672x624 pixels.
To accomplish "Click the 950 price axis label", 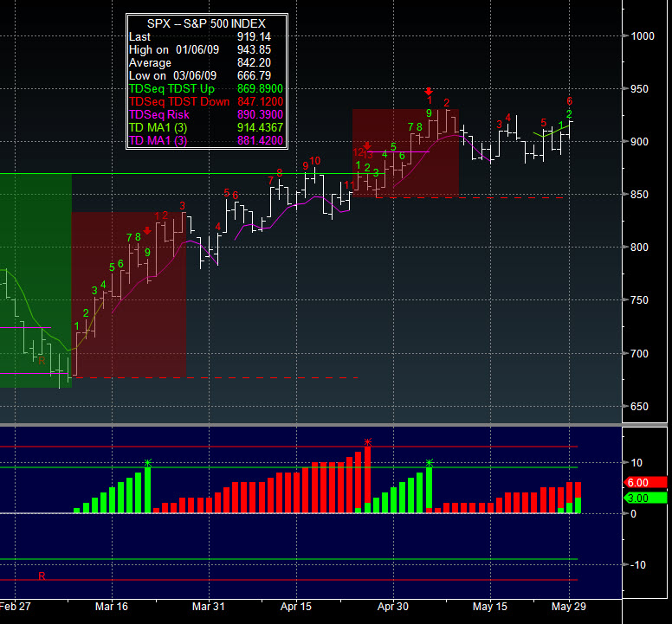I will (639, 89).
